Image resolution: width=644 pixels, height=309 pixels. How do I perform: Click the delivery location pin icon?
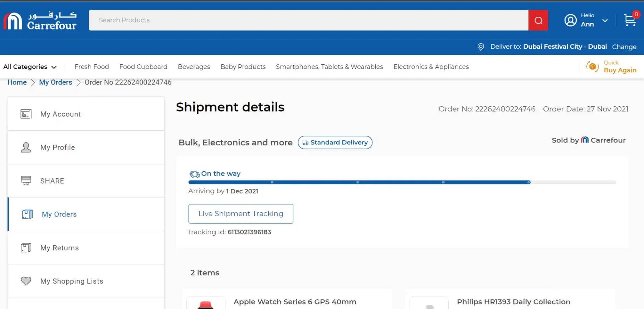(x=481, y=47)
